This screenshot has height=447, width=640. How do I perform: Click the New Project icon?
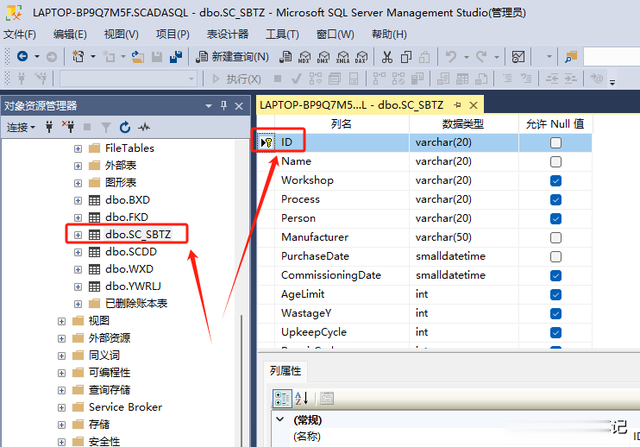pyautogui.click(x=78, y=56)
